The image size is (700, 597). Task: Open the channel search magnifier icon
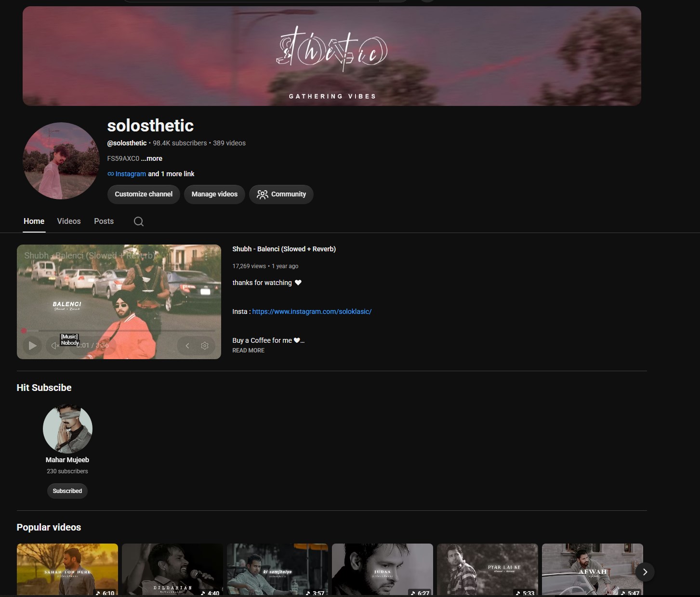pos(139,221)
